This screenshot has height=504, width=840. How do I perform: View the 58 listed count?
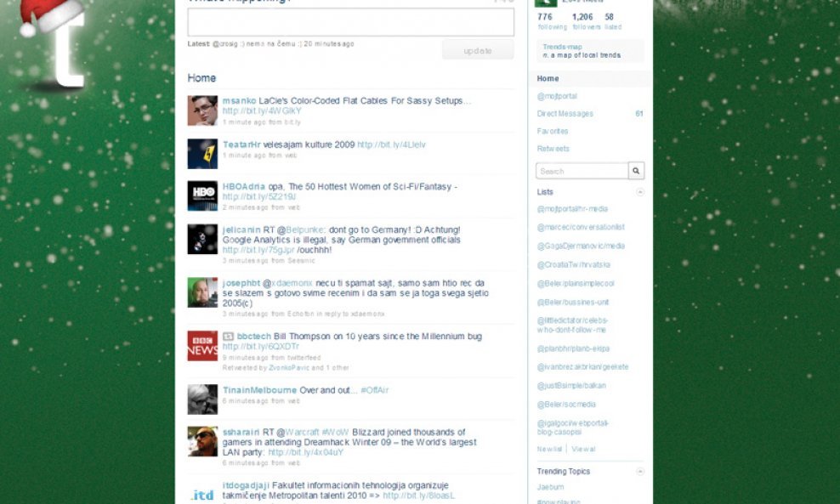click(613, 21)
